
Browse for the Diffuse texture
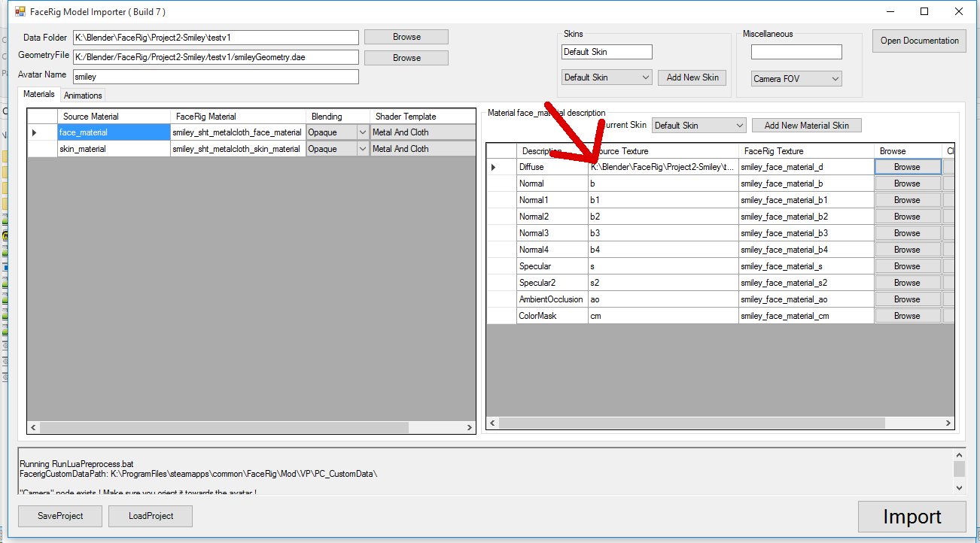908,167
